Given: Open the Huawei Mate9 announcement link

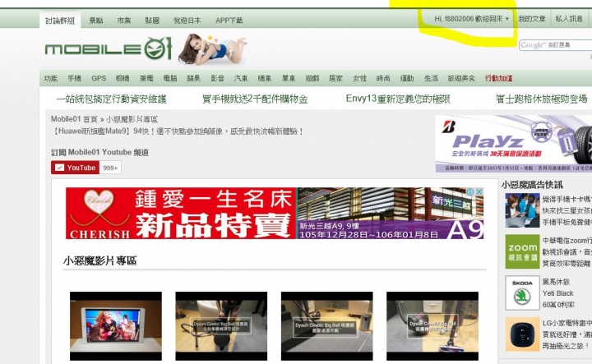Looking at the screenshot, I should 177,131.
